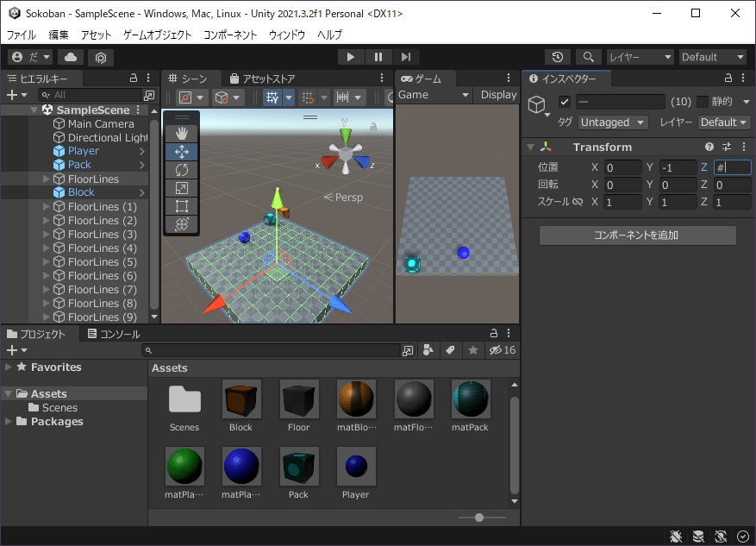This screenshot has height=546, width=756.
Task: Open the 編集 (Edit) menu
Action: (59, 35)
